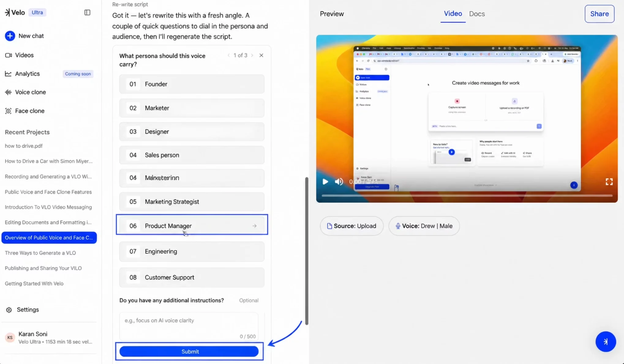Click the 'Preview' panel title
The height and width of the screenshot is (364, 624).
[332, 14]
